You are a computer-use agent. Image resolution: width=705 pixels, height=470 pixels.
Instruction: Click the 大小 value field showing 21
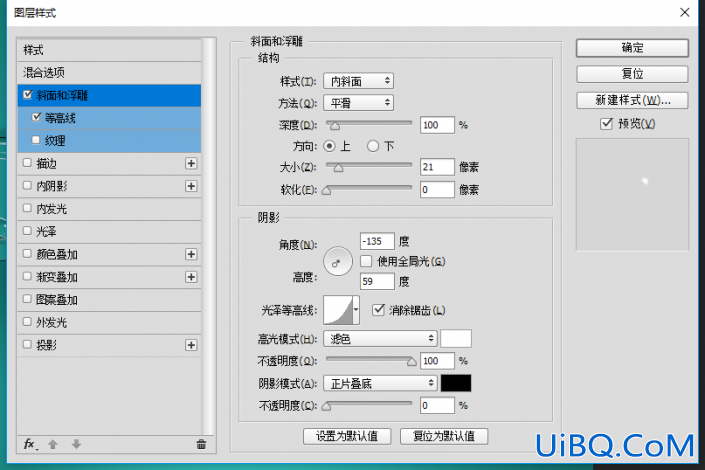pyautogui.click(x=437, y=167)
